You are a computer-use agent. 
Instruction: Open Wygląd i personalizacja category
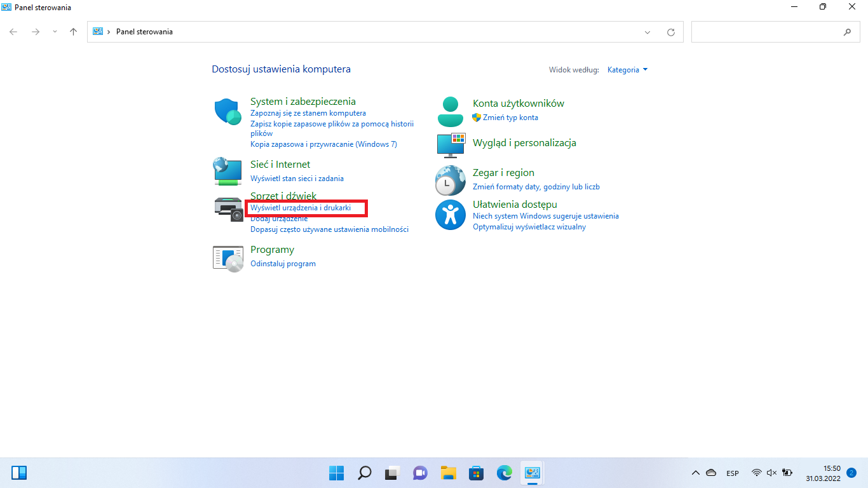(x=524, y=143)
